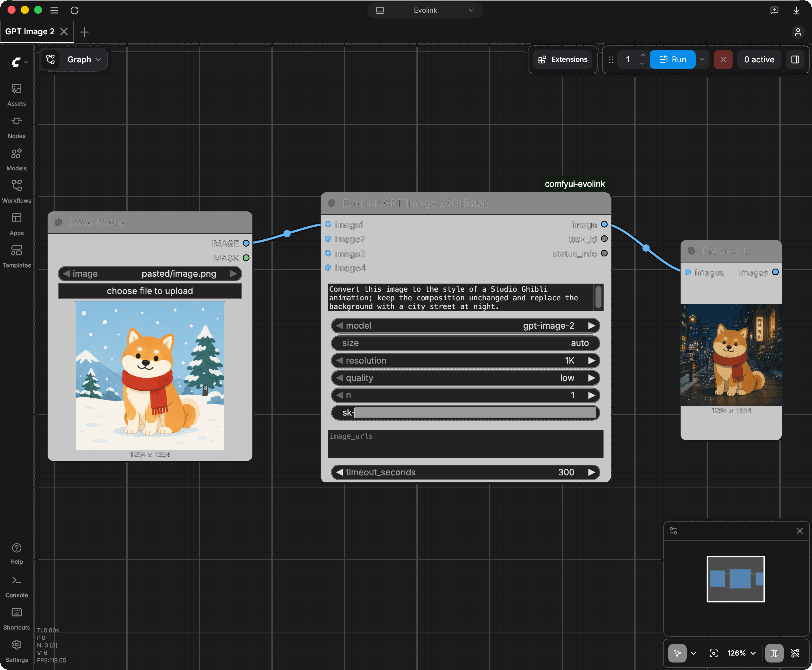The width and height of the screenshot is (812, 670).
Task: Toggle the right side panel icon
Action: 795,59
